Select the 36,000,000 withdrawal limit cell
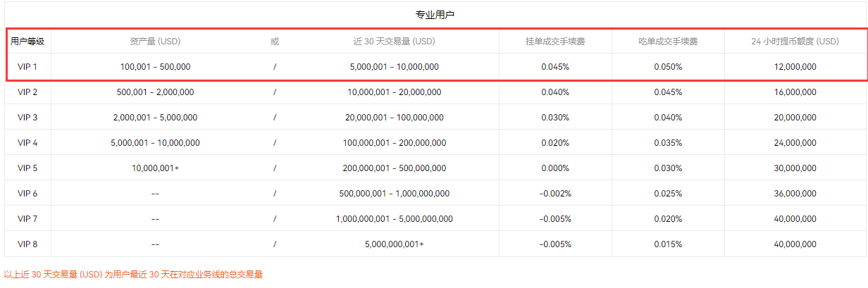 pos(795,194)
